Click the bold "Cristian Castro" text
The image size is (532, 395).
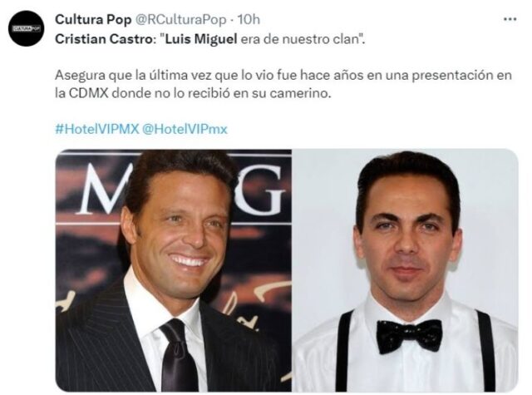[104, 39]
